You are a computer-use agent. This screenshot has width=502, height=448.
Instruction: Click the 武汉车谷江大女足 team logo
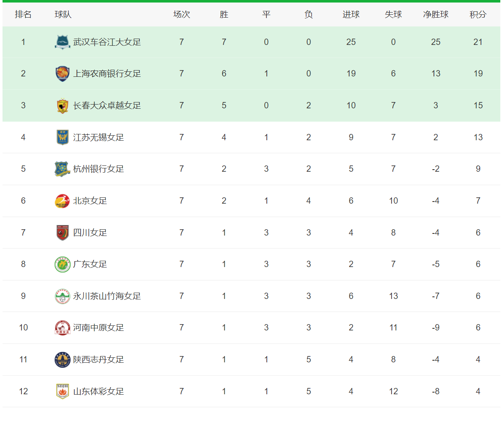[63, 42]
